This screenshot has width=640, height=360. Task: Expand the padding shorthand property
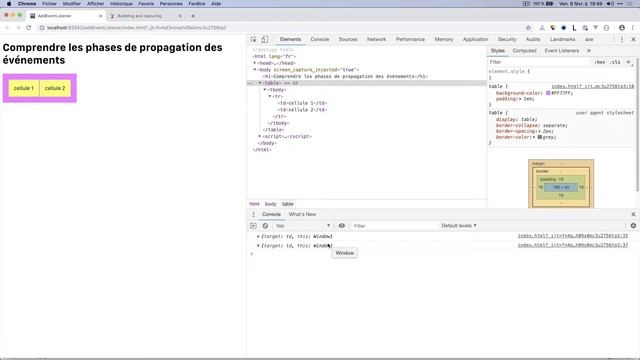[x=520, y=99]
